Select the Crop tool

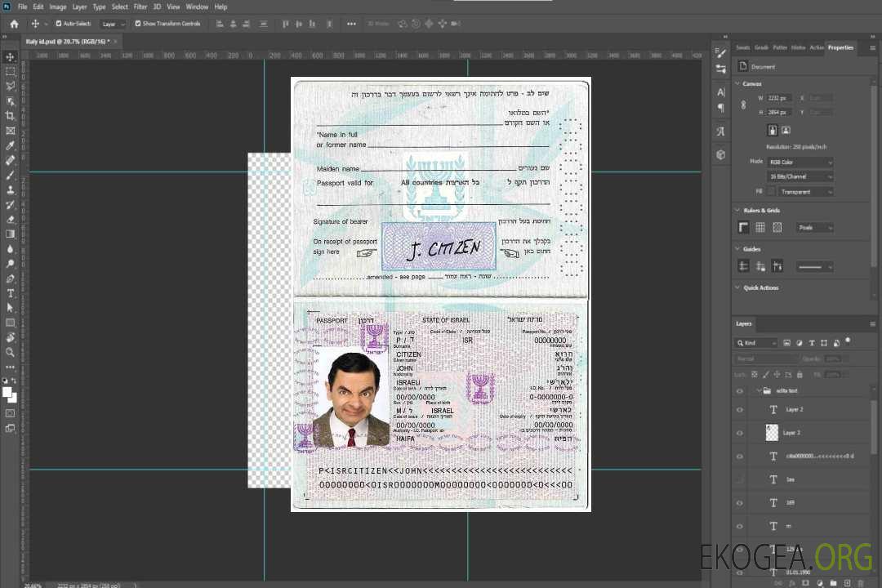point(10,116)
